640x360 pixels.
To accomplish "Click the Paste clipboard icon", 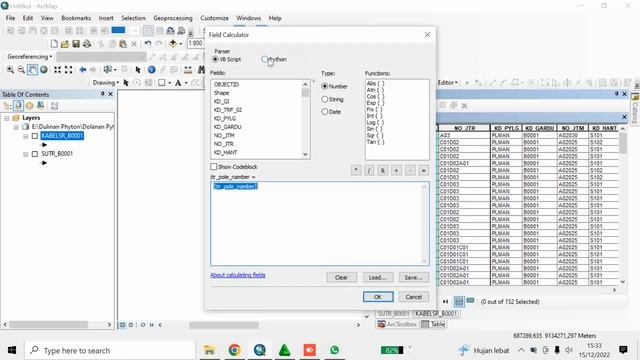I will pos(122,43).
